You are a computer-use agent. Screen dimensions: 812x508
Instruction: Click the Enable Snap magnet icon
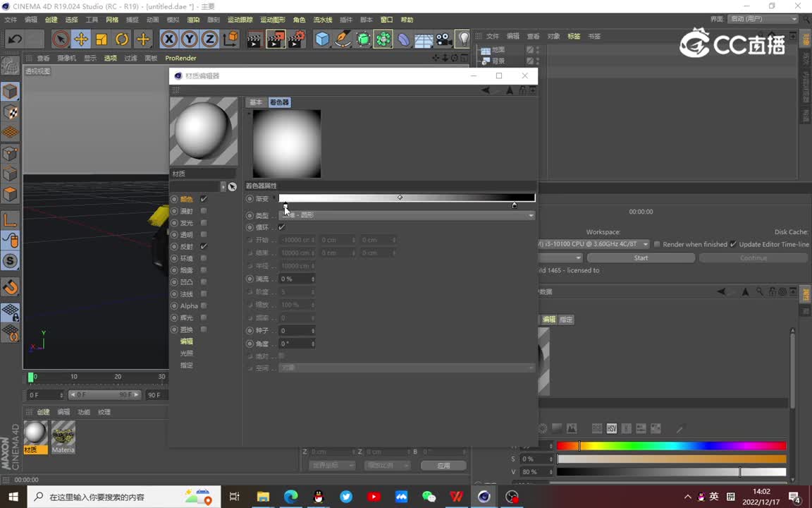coord(11,286)
